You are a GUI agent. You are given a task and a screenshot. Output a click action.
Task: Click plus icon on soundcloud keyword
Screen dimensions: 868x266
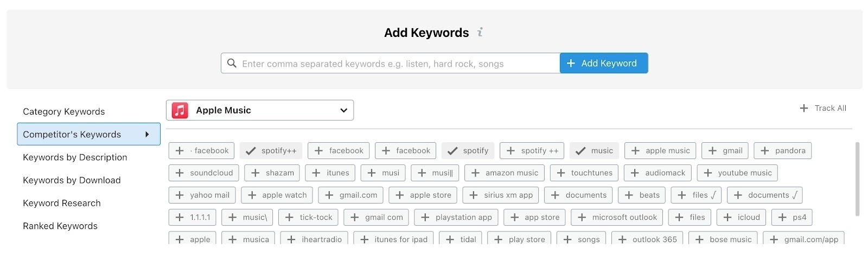pyautogui.click(x=180, y=173)
